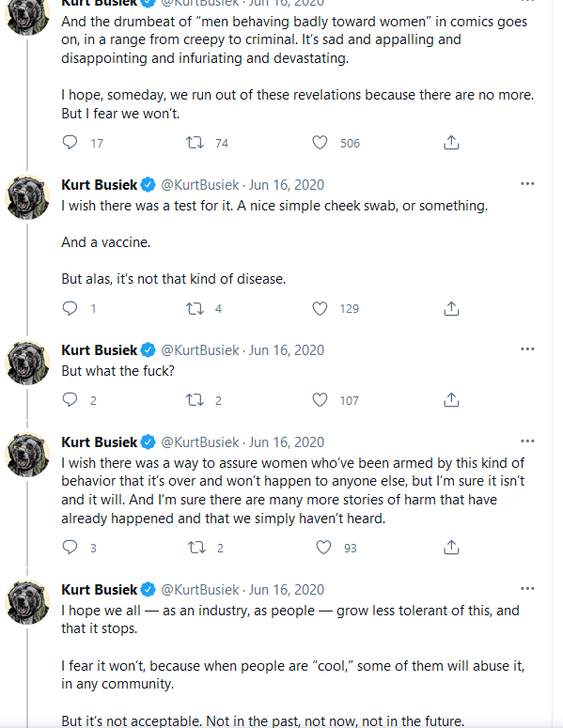The height and width of the screenshot is (728, 563).
Task: Open more options on the cheek swab tweet
Action: click(527, 184)
